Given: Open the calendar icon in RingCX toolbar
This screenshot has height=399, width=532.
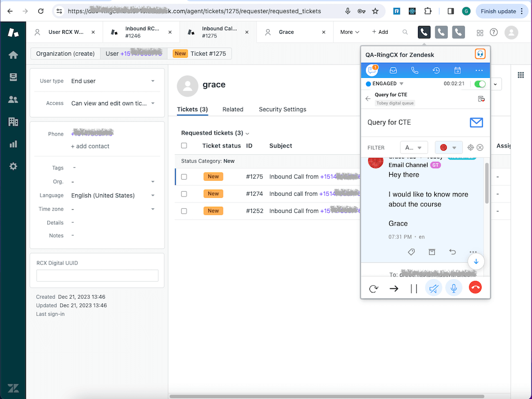Looking at the screenshot, I should tap(456, 70).
